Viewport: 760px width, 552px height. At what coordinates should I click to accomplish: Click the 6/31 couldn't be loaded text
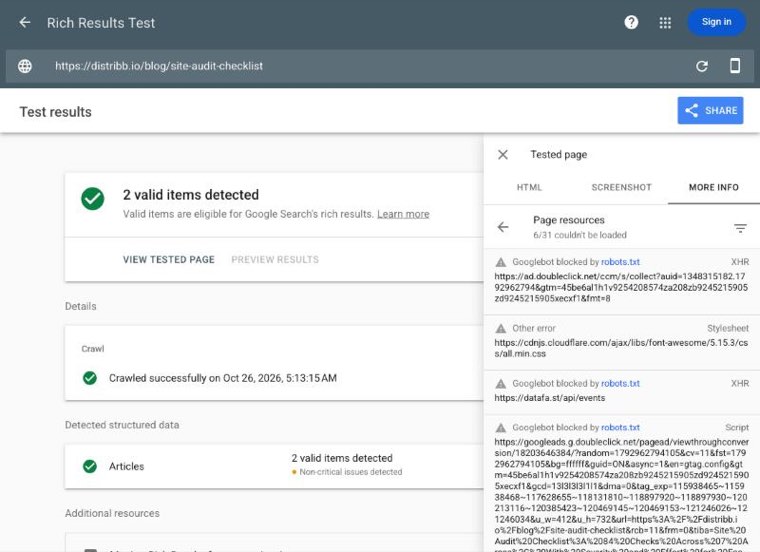coord(580,235)
